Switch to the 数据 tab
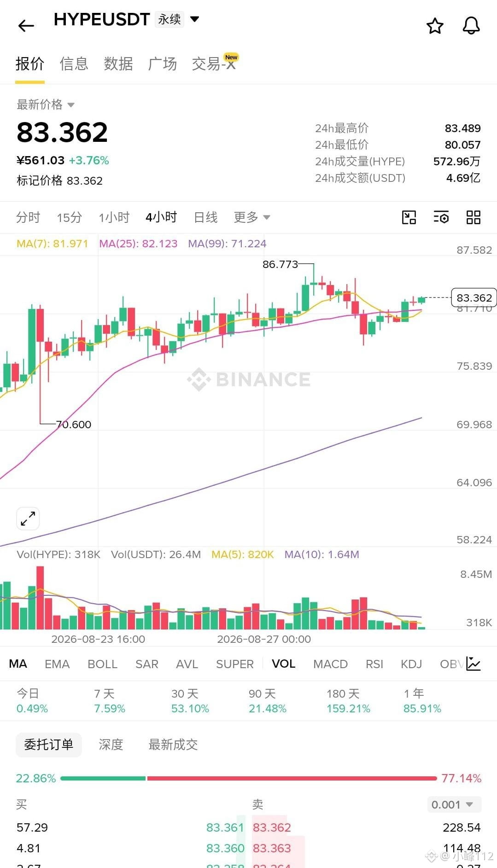The width and height of the screenshot is (497, 868). 118,64
